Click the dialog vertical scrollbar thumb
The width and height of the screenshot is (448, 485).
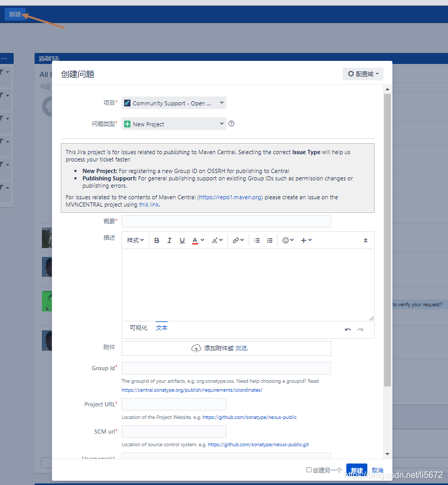387,240
